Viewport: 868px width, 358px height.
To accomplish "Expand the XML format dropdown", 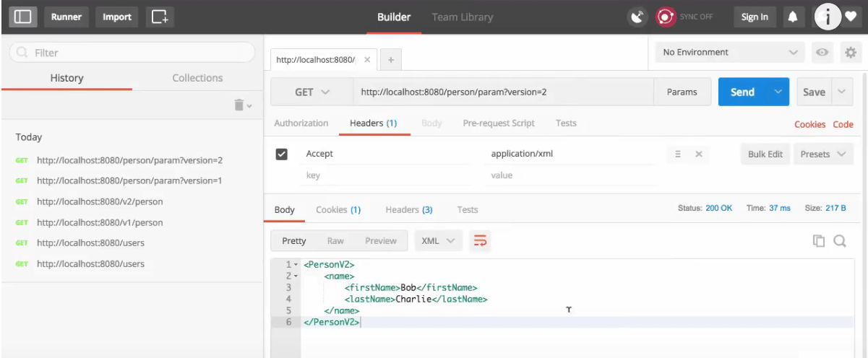I will pos(438,241).
